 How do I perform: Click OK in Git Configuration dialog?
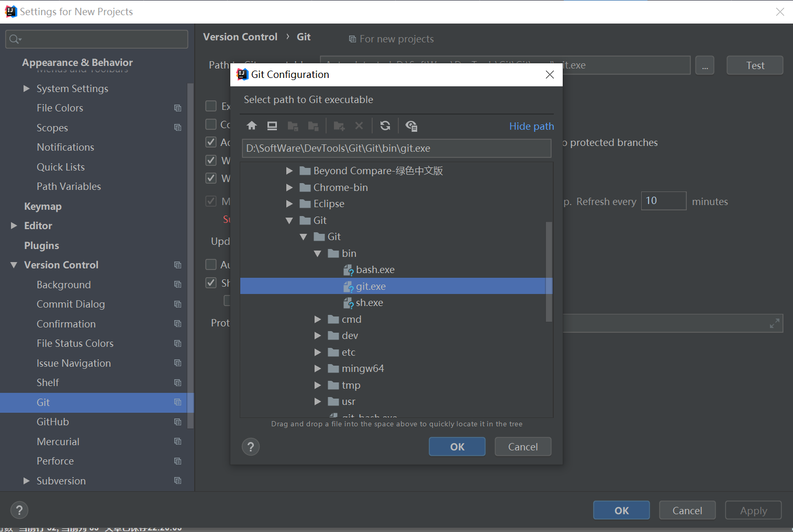coord(457,447)
